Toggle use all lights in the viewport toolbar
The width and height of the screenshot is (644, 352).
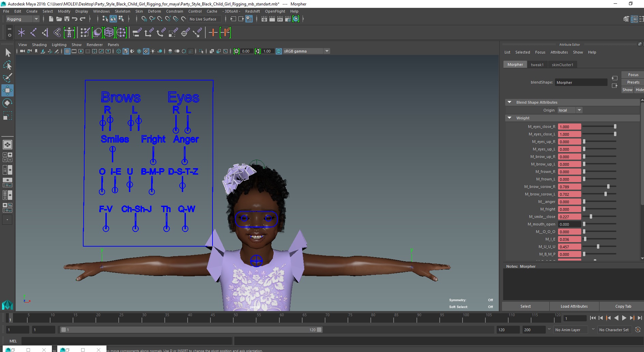[153, 51]
